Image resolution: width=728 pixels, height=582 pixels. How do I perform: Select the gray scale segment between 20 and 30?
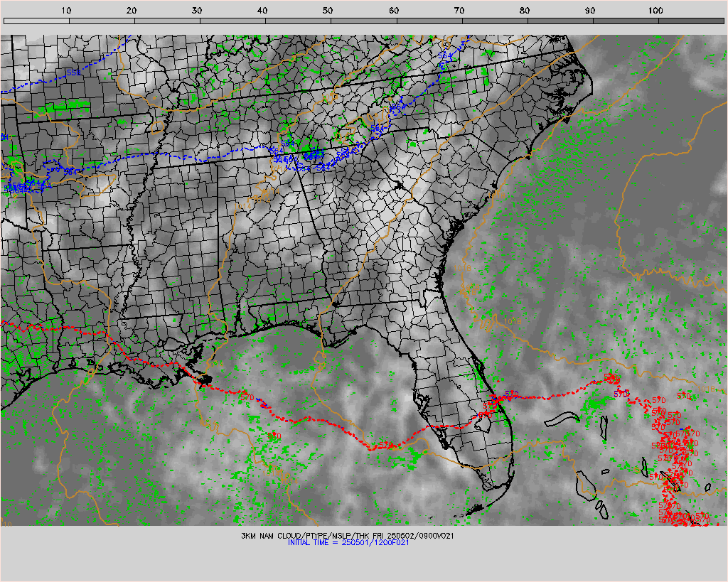click(168, 21)
